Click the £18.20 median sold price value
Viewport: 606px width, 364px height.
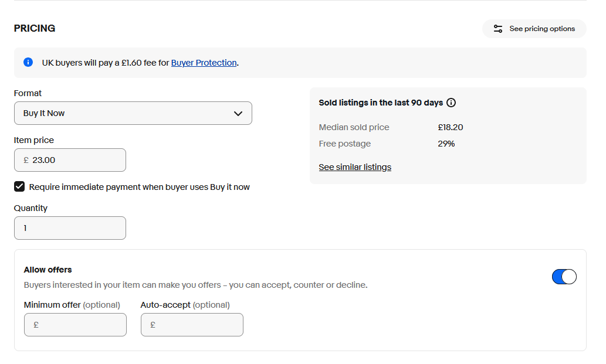pyautogui.click(x=450, y=127)
